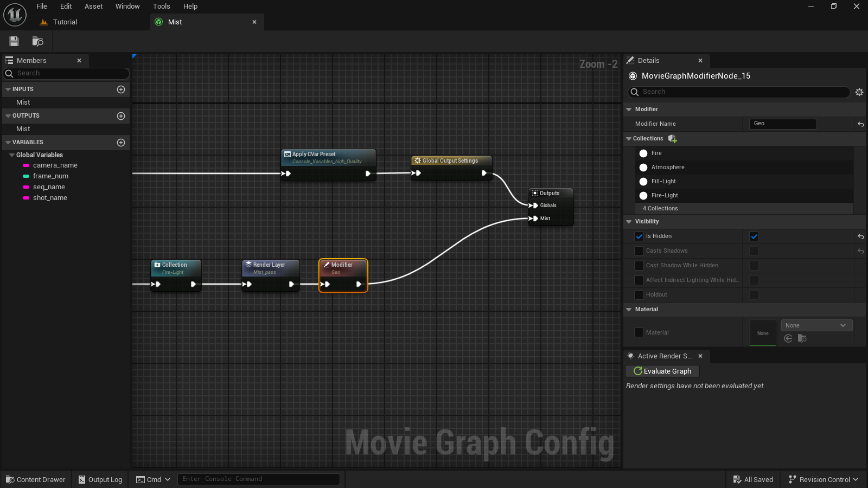Close the Active Render Settings tab
This screenshot has width=868, height=488.
pyautogui.click(x=700, y=356)
